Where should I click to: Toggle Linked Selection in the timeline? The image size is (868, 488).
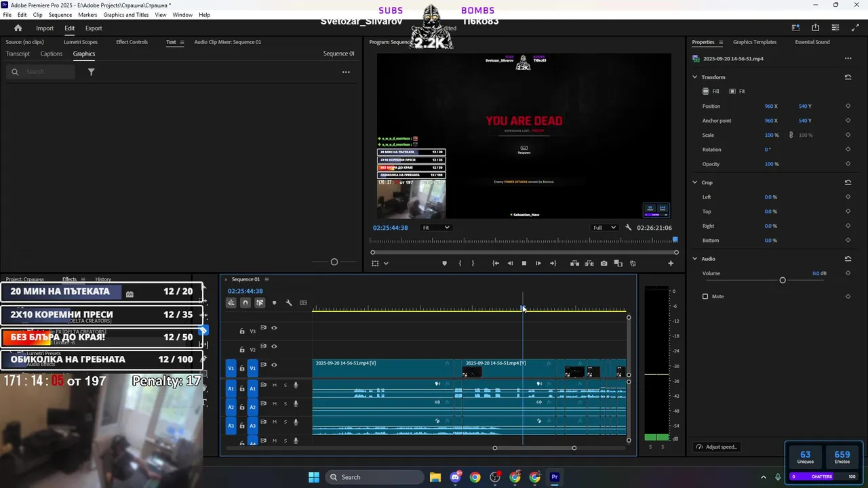[x=260, y=303]
